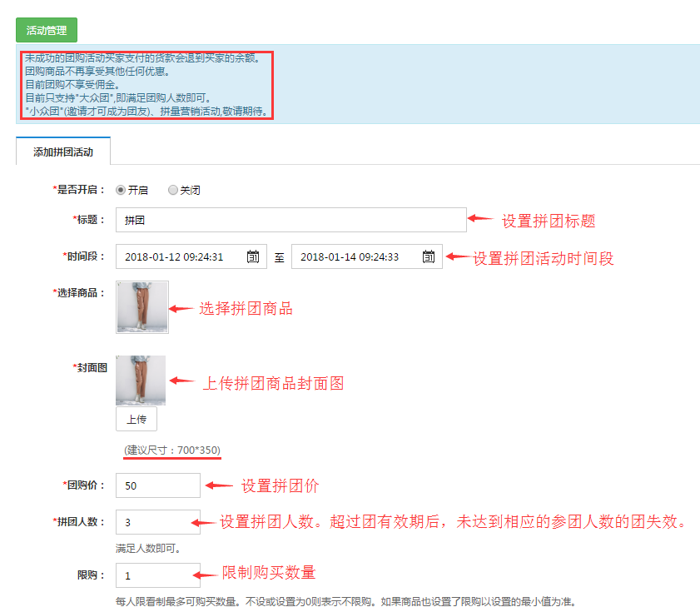700x612 pixels.
Task: Click the text 建议尺寸：700*350
Action: 172,450
